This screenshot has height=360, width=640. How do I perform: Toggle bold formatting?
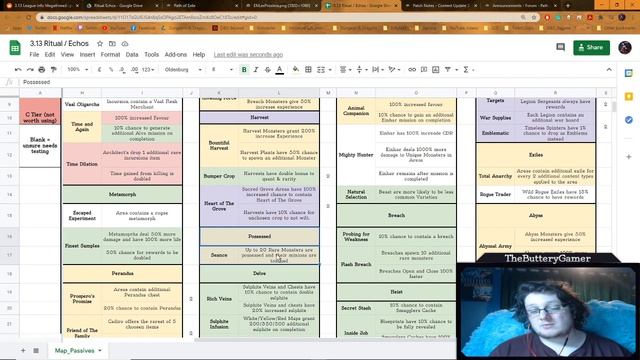[x=244, y=70]
